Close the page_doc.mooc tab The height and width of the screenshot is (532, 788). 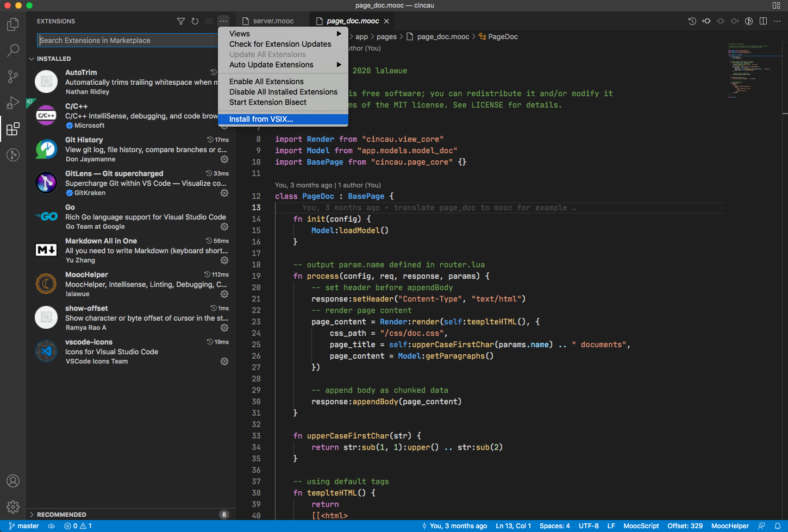[386, 21]
